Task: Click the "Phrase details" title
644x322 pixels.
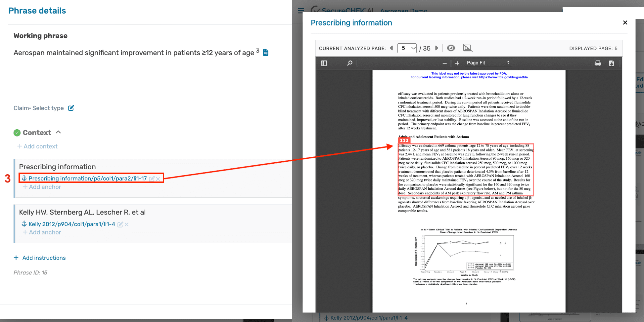Action: (x=37, y=11)
